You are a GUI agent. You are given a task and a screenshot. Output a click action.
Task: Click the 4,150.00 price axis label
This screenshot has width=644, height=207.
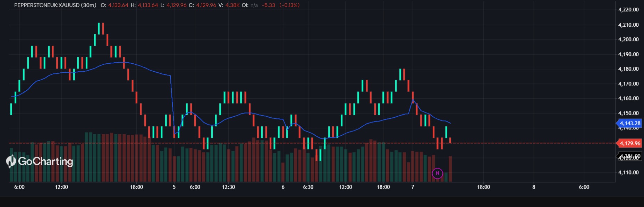(628, 113)
